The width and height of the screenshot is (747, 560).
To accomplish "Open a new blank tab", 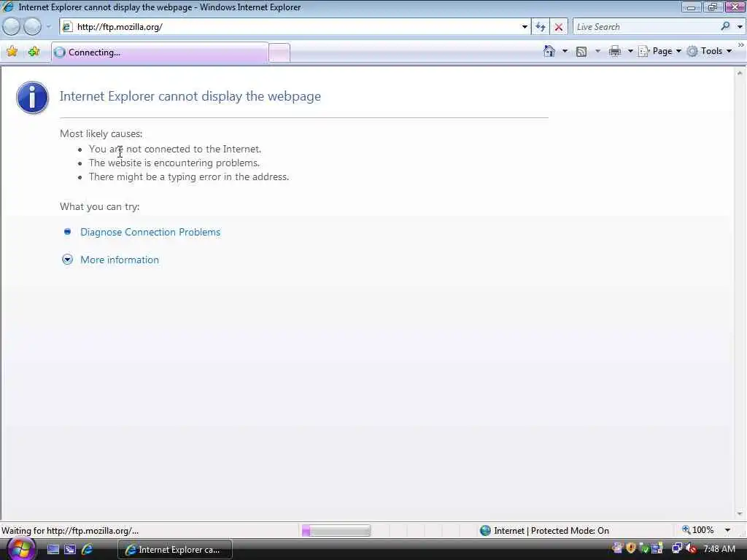I will tap(279, 52).
